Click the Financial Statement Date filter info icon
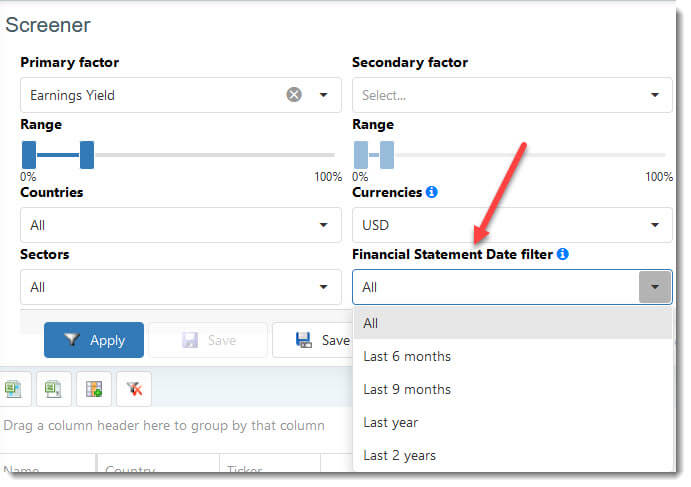This screenshot has width=691, height=487. (x=562, y=254)
